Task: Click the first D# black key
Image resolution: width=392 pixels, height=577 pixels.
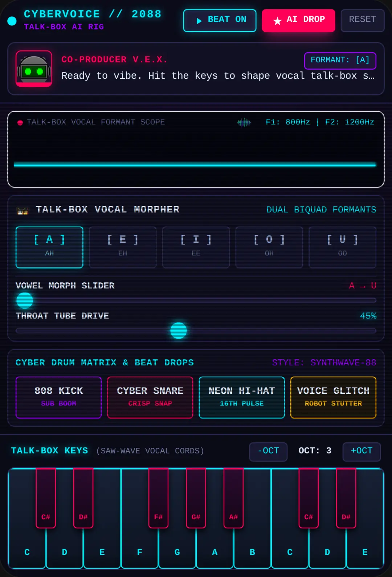Action: 83,498
